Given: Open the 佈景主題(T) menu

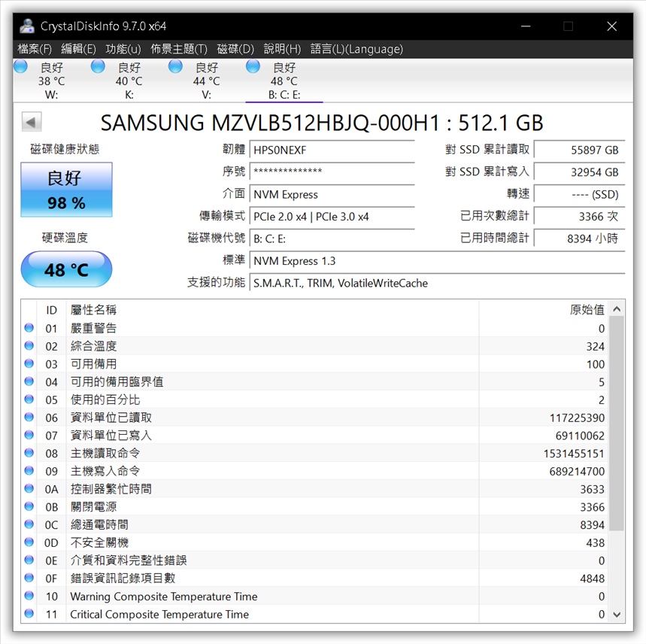Looking at the screenshot, I should (179, 49).
